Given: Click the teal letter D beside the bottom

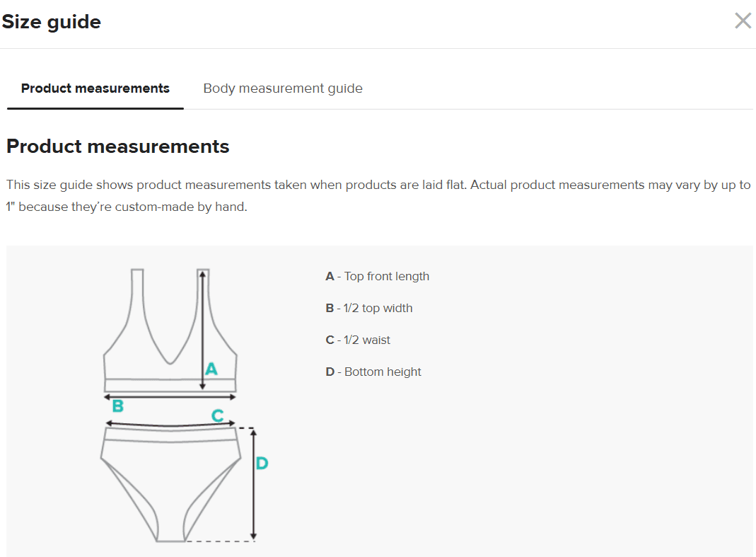Looking at the screenshot, I should 262,464.
